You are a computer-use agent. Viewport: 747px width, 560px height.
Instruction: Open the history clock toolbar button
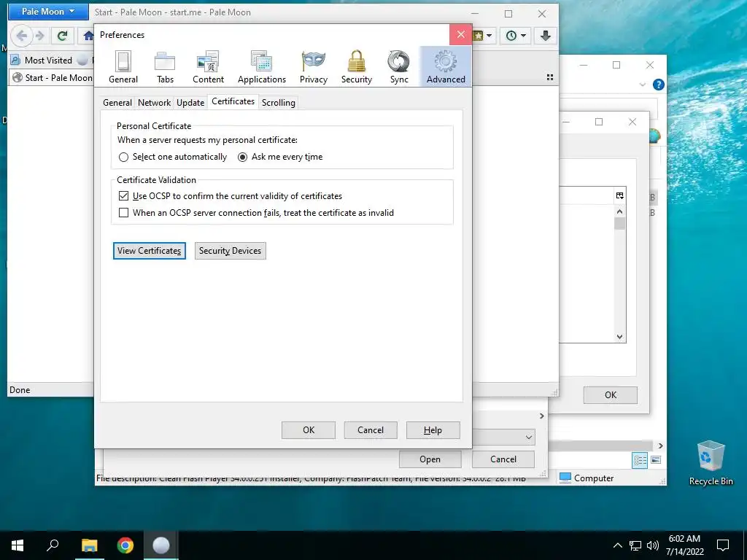point(511,36)
